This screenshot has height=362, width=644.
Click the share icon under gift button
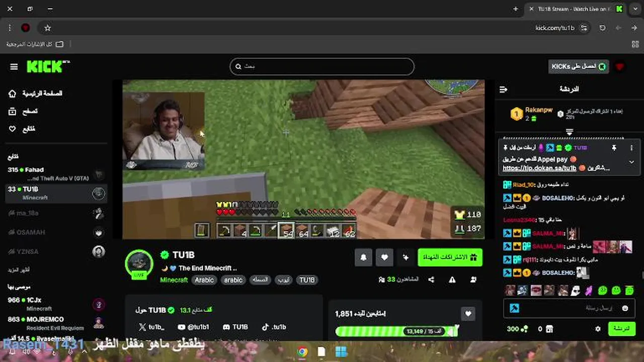click(431, 280)
